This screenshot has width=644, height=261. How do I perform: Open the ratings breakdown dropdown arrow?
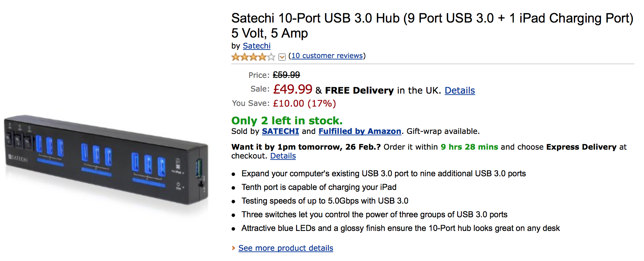[x=282, y=57]
